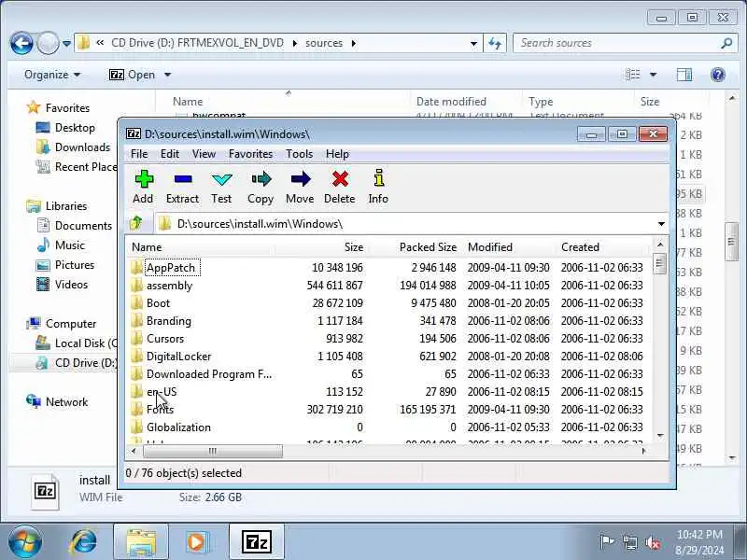The image size is (747, 560).
Task: Sort by Modified column header
Action: [x=508, y=247]
